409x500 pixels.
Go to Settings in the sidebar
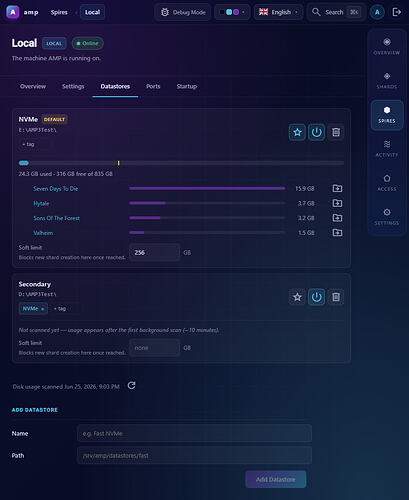(x=387, y=217)
